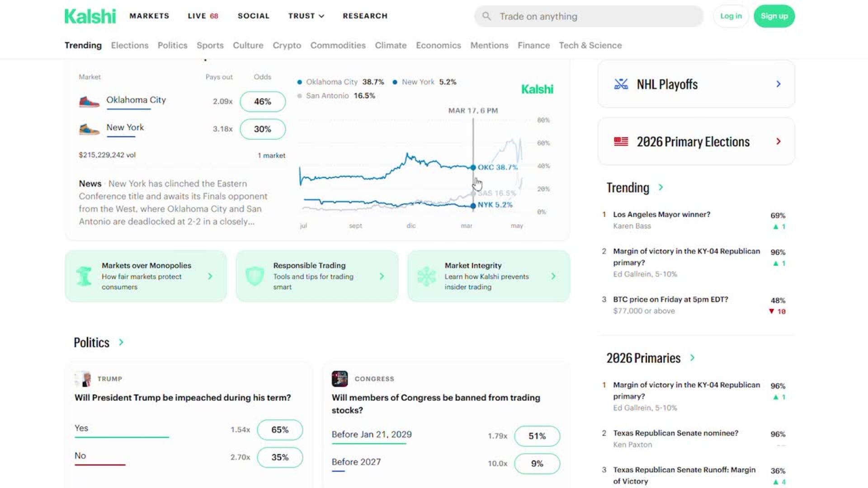Click the Oklahoma City 46% odds button
This screenshot has height=488, width=868.
point(263,102)
